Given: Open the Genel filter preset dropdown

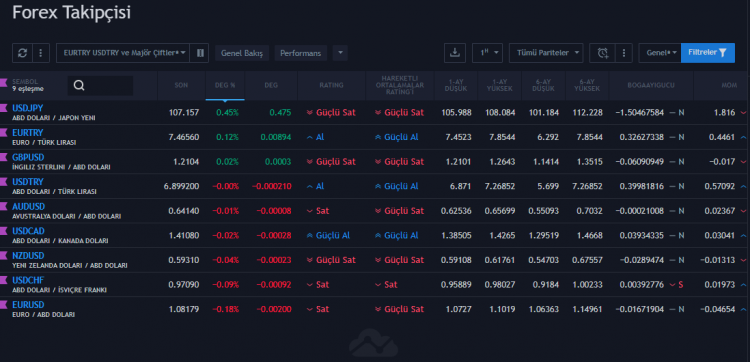Looking at the screenshot, I should tap(660, 53).
